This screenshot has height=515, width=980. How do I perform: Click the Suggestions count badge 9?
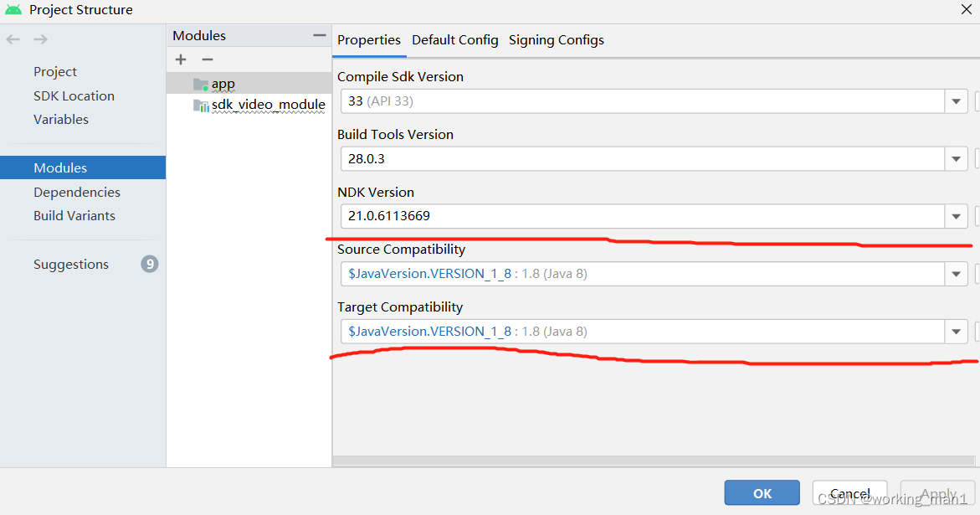pos(149,265)
